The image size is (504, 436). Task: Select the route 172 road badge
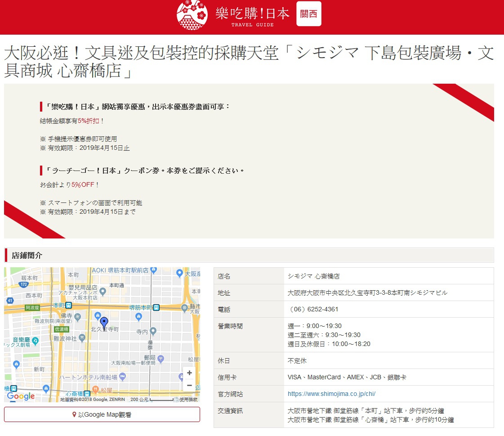pos(24,284)
